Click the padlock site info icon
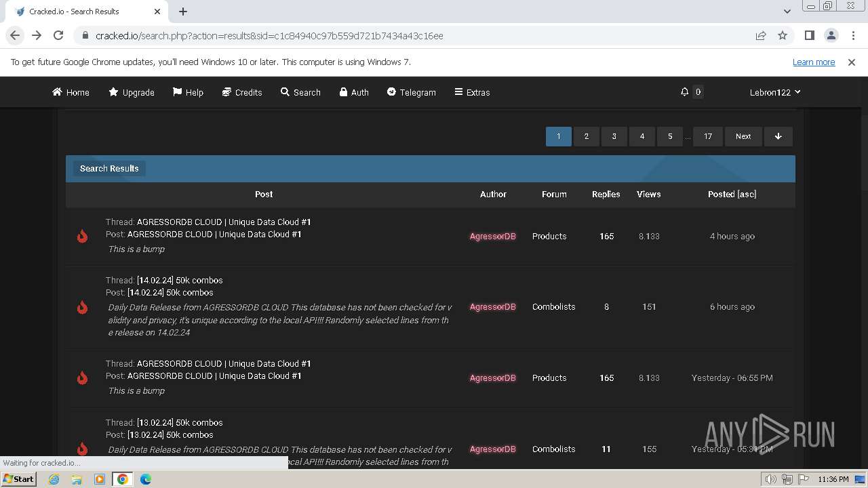The height and width of the screenshot is (488, 868). point(85,35)
